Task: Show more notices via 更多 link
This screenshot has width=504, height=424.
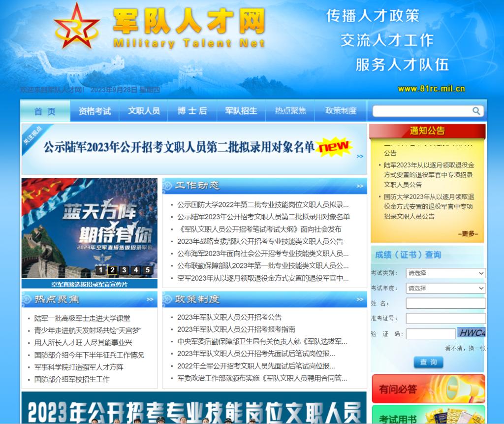Action: coord(468,234)
